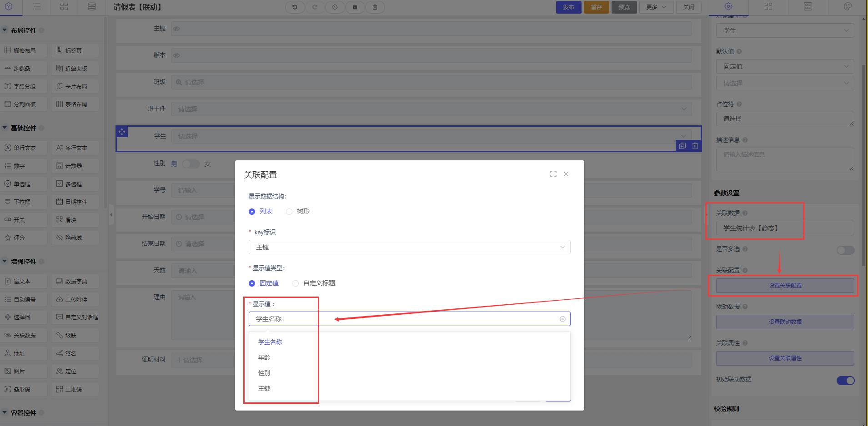Select the 列表 radio option
Viewport: 868px width, 426px height.
(x=252, y=212)
